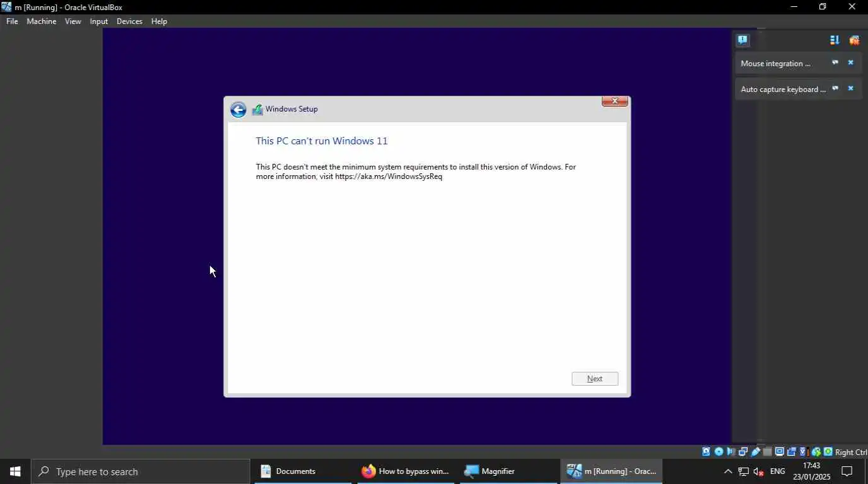The height and width of the screenshot is (484, 868).
Task: Dismiss the Auto capture keyboard notification
Action: [x=850, y=89]
